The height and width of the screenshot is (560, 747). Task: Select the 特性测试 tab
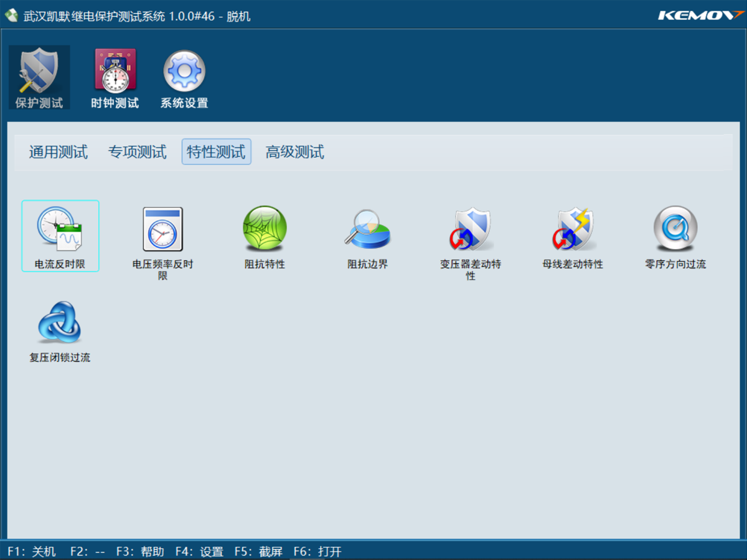216,152
